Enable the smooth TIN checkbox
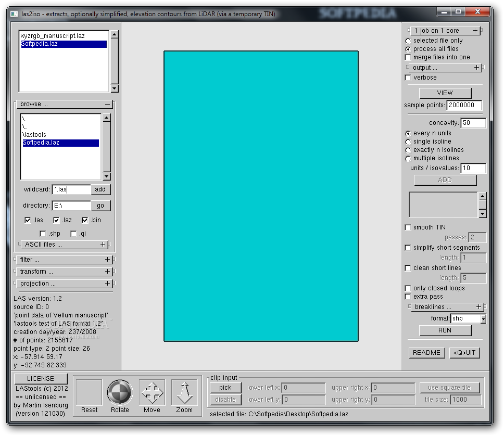Screen dimensions: 504x436 [x=408, y=227]
